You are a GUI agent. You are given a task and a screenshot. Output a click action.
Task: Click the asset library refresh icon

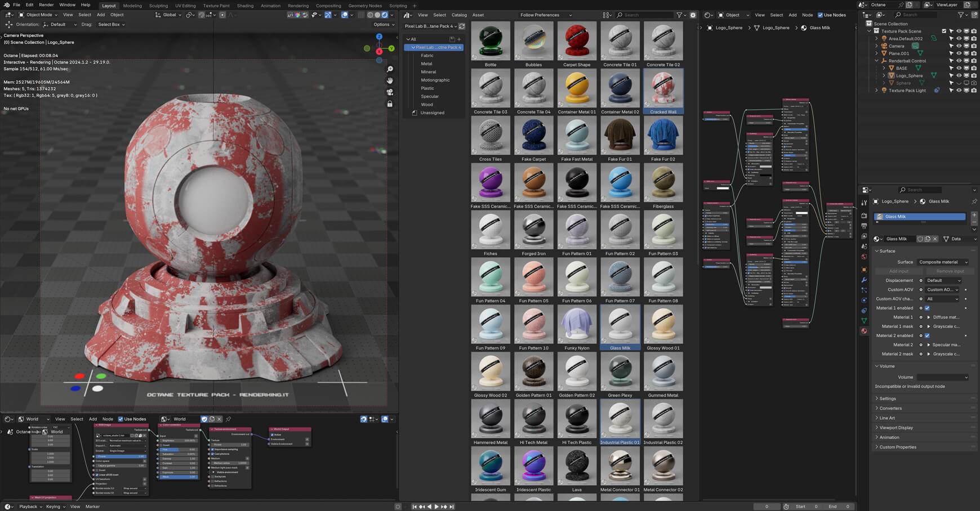462,26
